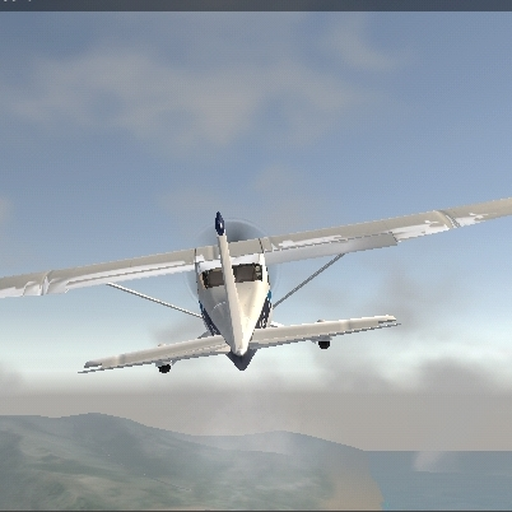Click the airplane's tail cone tip
Viewport: 512px width, 512px height.
242,362
